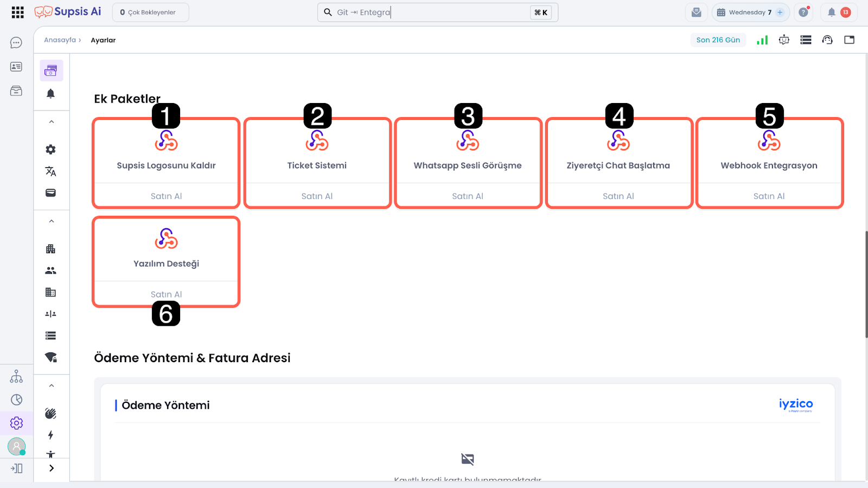Open the reports pie chart sidebar icon
This screenshot has width=868, height=488.
[17, 400]
